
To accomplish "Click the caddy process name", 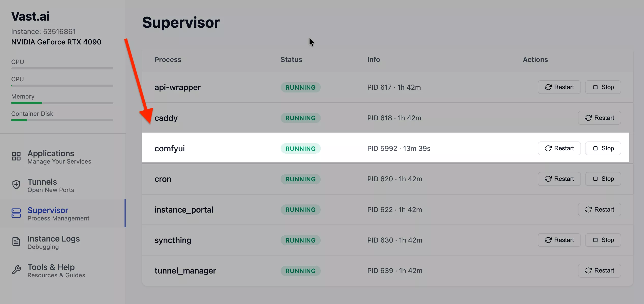I will coord(166,118).
